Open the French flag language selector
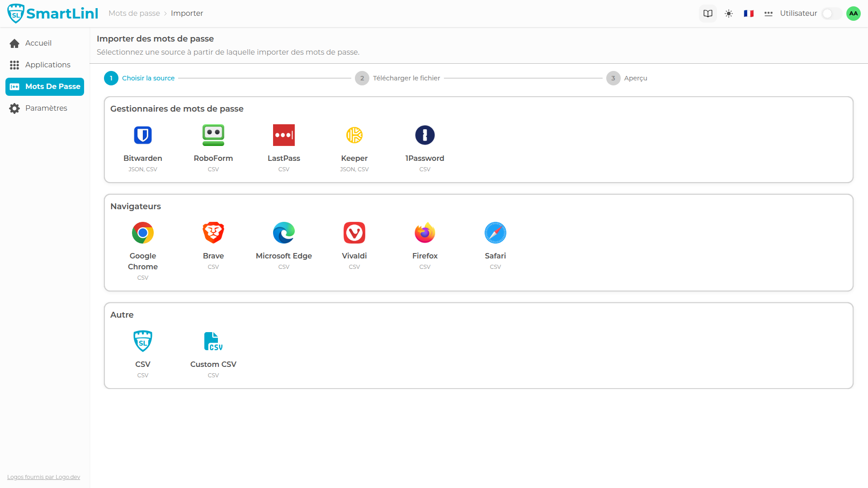Viewport: 868px width, 488px height. [749, 14]
